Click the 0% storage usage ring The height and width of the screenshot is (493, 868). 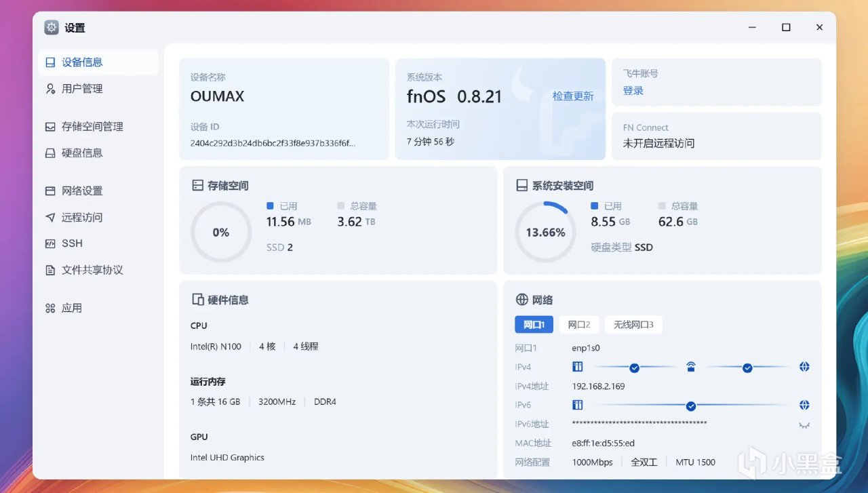221,232
